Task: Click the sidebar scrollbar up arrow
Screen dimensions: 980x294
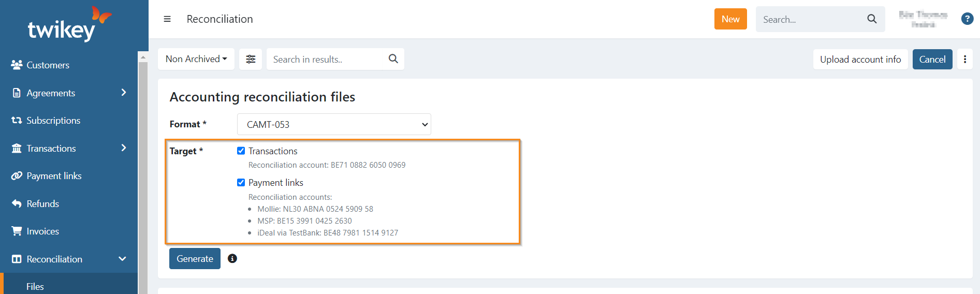Action: pyautogui.click(x=143, y=57)
